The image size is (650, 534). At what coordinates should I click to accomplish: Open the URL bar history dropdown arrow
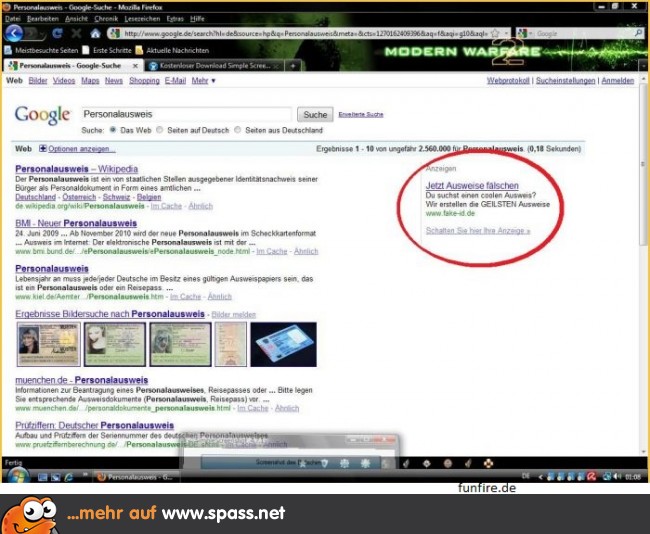click(x=506, y=33)
